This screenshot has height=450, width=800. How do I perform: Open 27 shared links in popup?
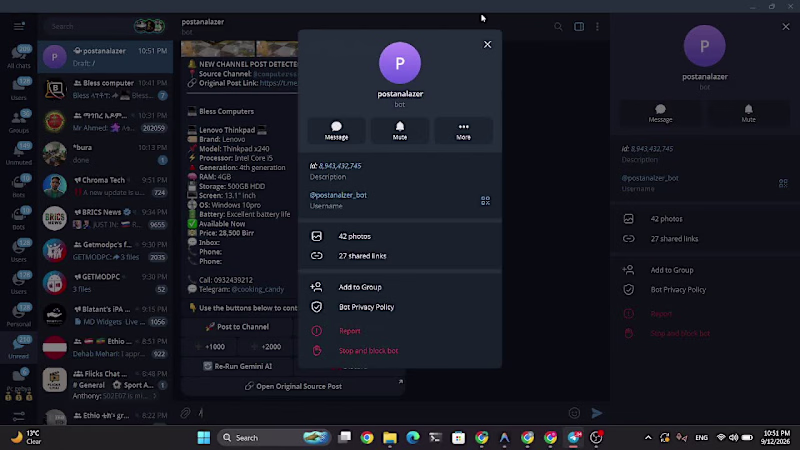pyautogui.click(x=399, y=256)
